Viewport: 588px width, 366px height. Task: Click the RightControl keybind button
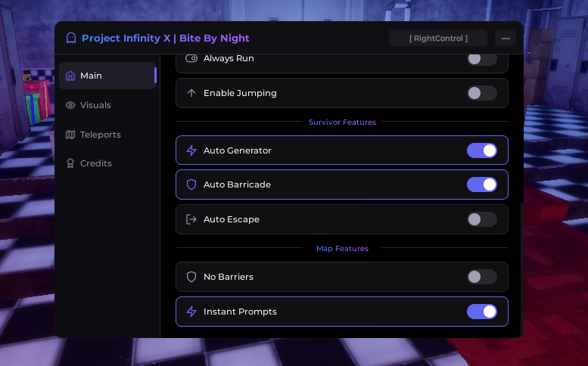pyautogui.click(x=438, y=39)
